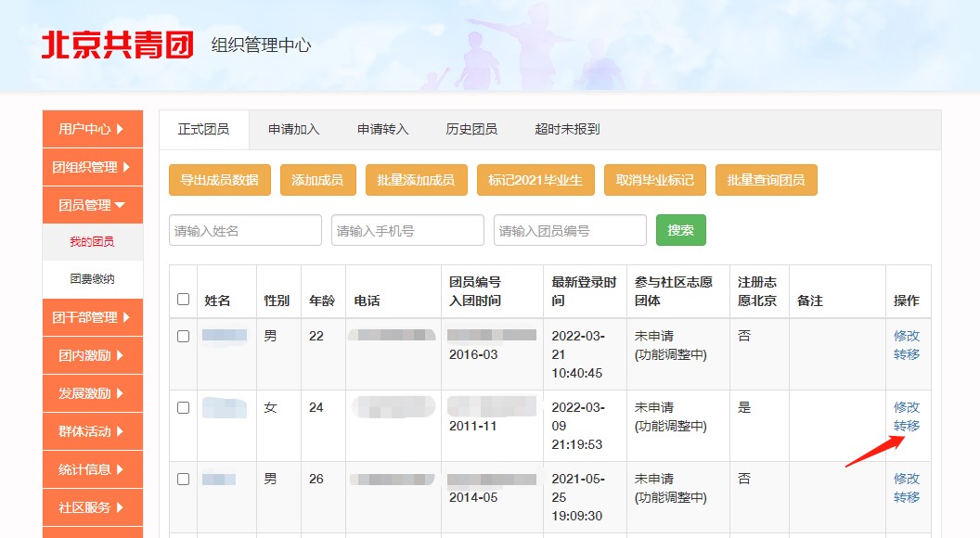Open 团干部管理 sidebar section
The image size is (980, 538).
click(x=92, y=317)
